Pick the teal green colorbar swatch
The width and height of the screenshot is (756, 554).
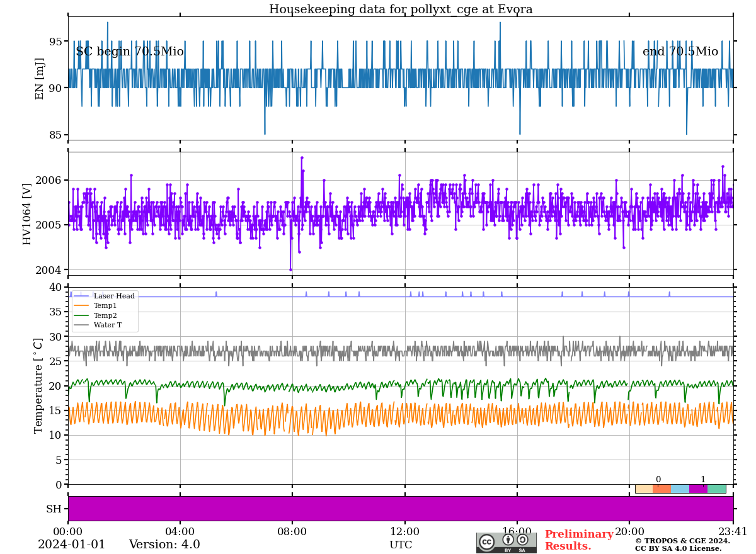click(716, 489)
